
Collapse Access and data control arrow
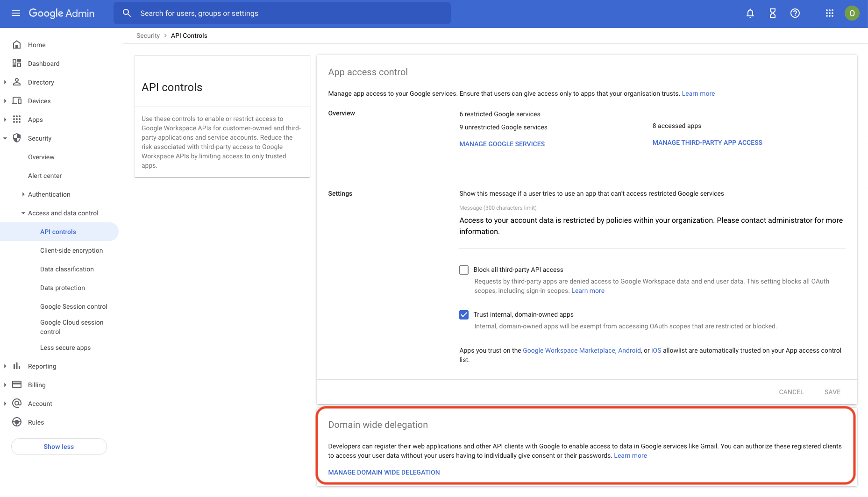pos(23,213)
